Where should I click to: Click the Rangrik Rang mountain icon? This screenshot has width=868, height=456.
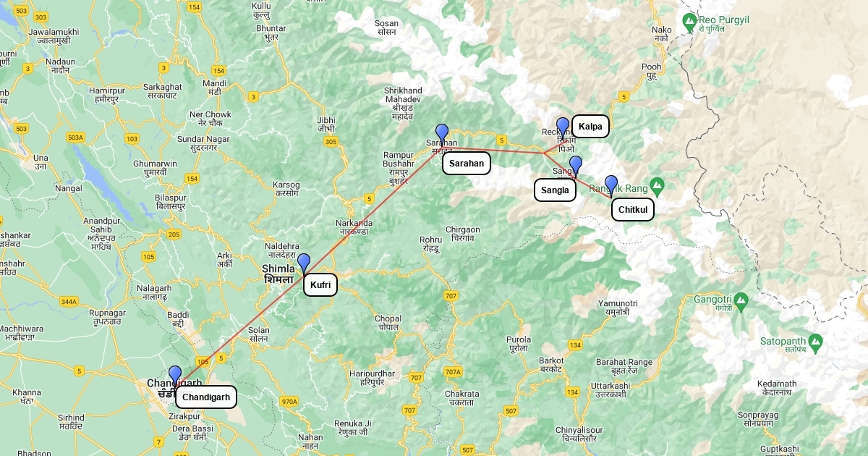[656, 185]
